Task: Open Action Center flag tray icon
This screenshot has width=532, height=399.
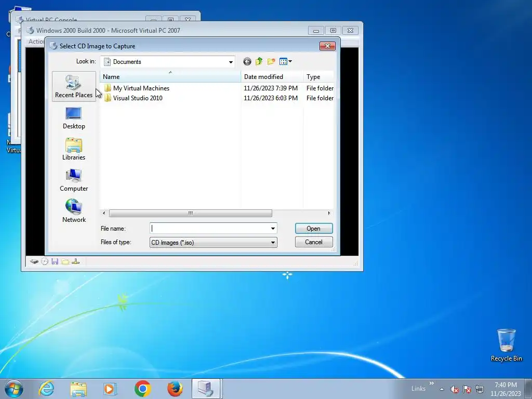Action: (x=467, y=389)
